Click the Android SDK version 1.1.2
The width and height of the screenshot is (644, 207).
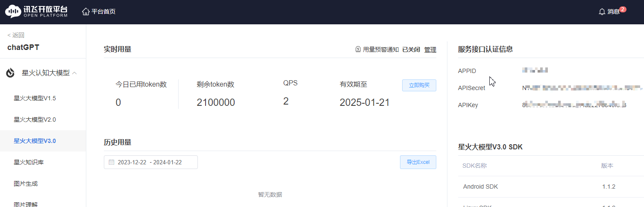609,187
